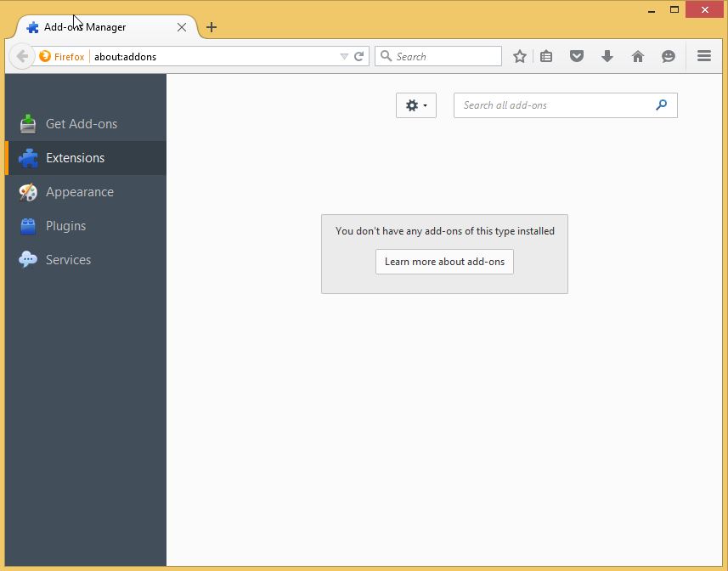Image resolution: width=728 pixels, height=571 pixels.
Task: Open a new tab with the plus button
Action: click(211, 26)
